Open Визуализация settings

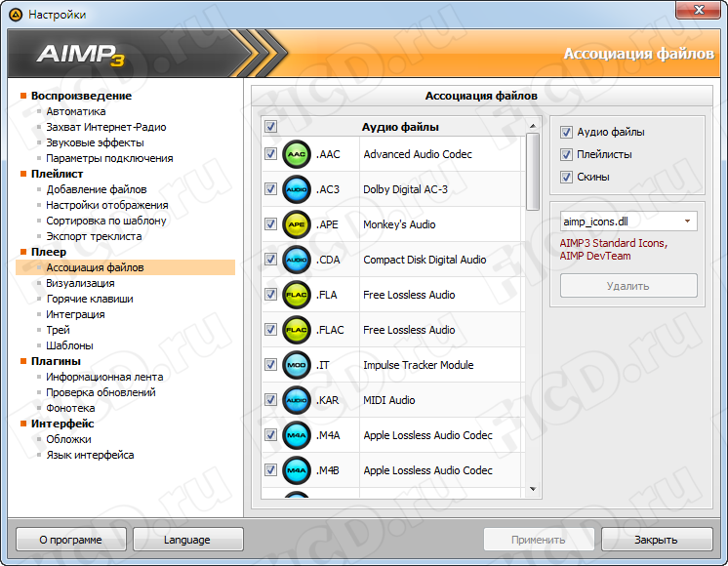click(x=80, y=283)
